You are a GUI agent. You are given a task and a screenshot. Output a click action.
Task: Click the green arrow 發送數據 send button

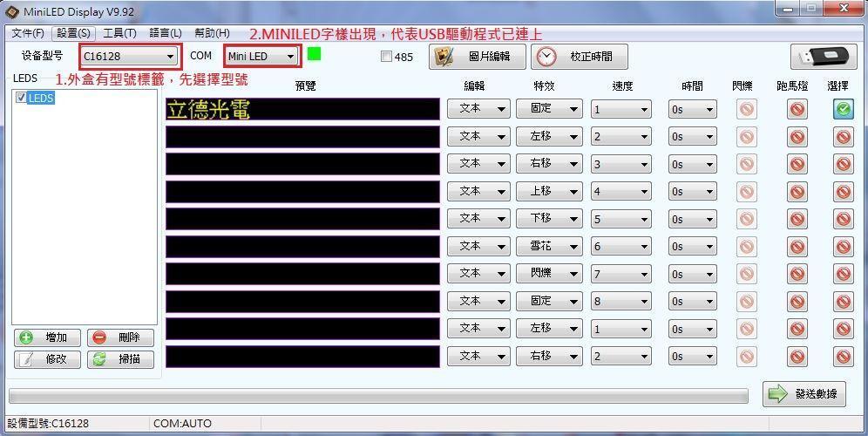[804, 394]
